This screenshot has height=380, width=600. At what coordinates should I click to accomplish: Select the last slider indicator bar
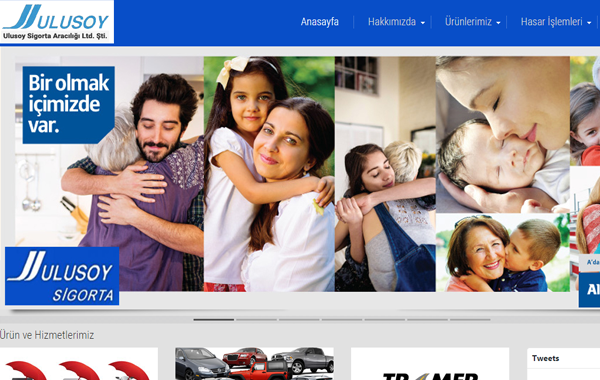(x=470, y=319)
